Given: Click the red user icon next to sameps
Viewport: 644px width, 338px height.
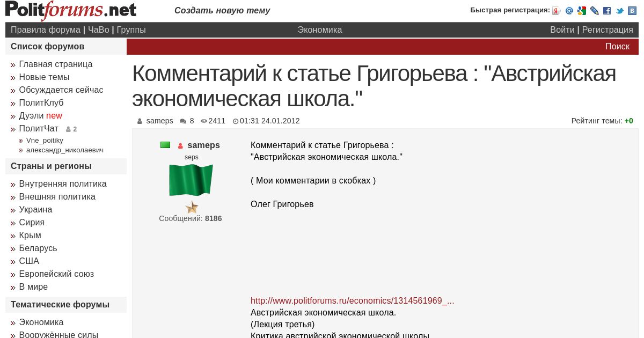Looking at the screenshot, I should 180,146.
